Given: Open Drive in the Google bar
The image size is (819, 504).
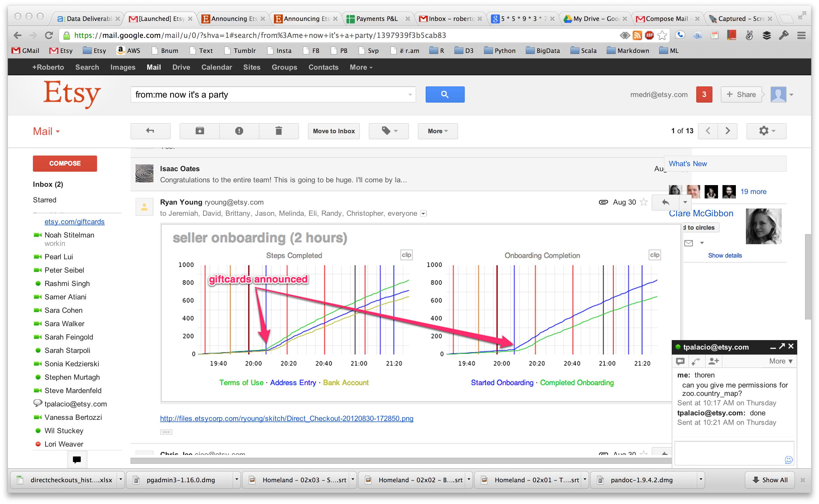Looking at the screenshot, I should [181, 67].
